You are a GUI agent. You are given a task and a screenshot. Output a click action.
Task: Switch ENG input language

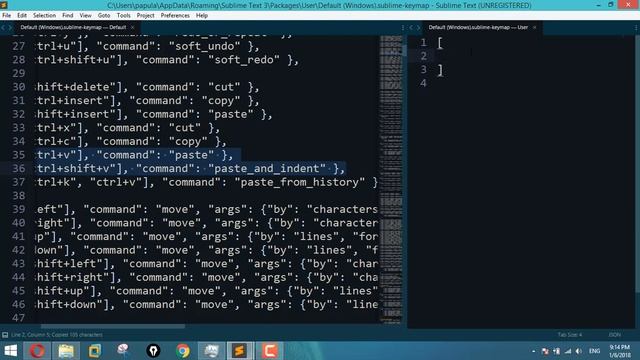[x=595, y=351]
